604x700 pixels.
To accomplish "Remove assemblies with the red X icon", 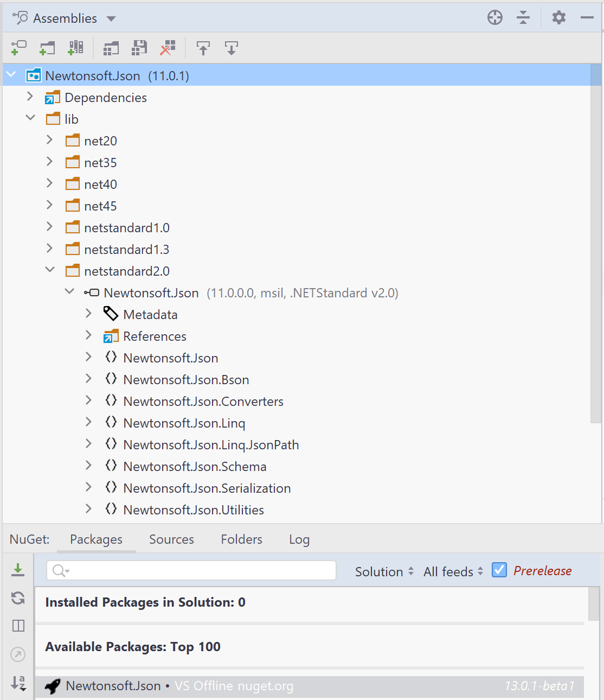I will tap(167, 48).
